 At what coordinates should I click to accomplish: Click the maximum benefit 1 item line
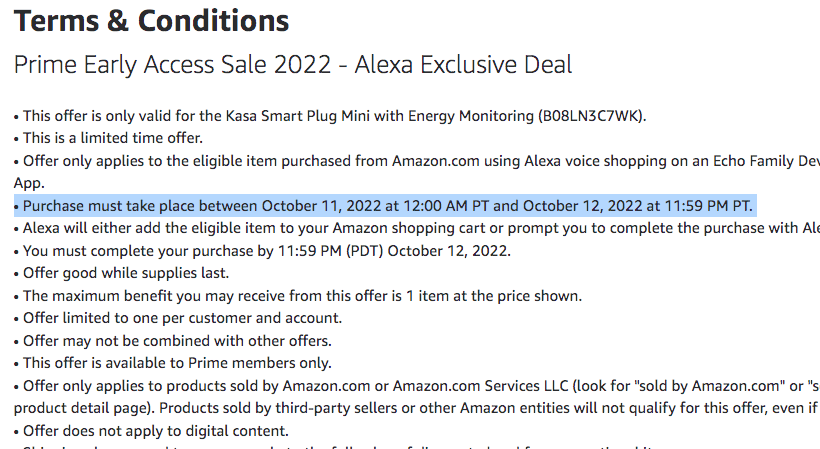click(x=298, y=296)
